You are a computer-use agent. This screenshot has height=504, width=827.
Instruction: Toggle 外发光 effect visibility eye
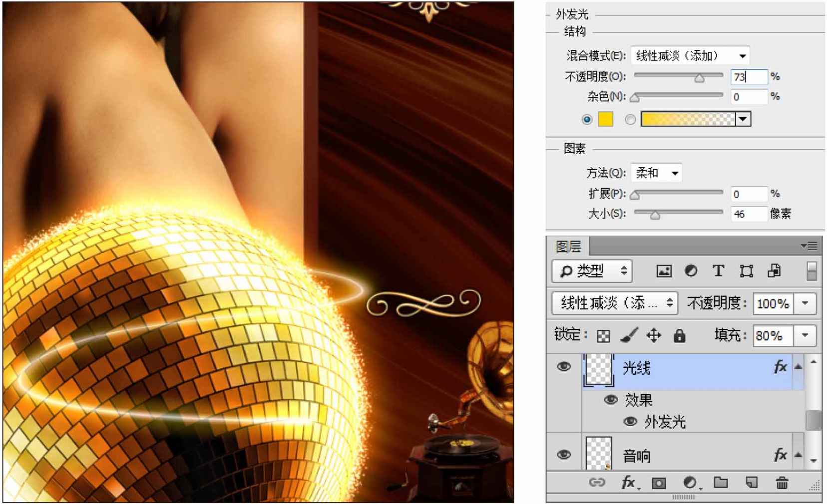pyautogui.click(x=630, y=422)
